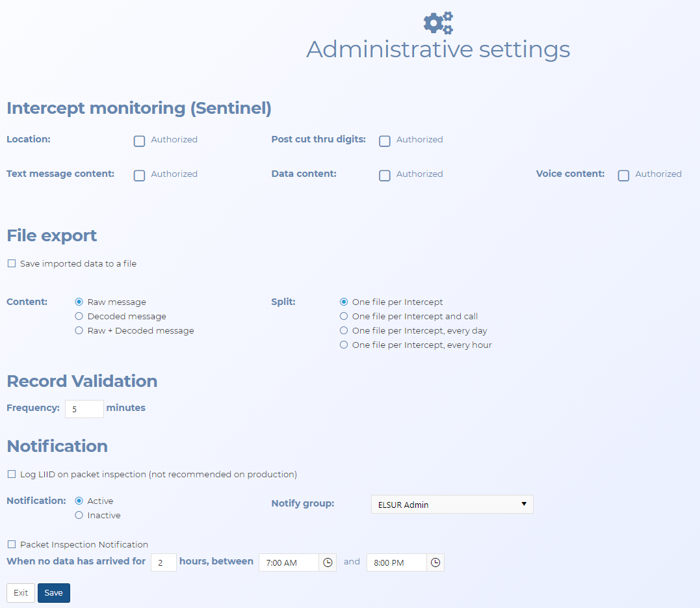Viewport: 700px width, 608px height.
Task: Open the clock picker for 8:00 PM
Action: [435, 562]
